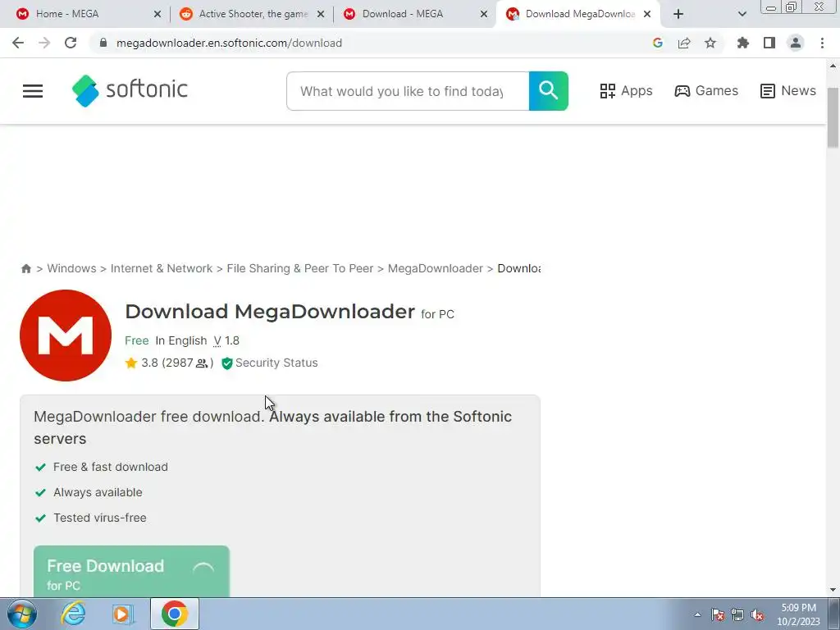
Task: Switch to the Active Shooter tab
Action: [x=253, y=14]
